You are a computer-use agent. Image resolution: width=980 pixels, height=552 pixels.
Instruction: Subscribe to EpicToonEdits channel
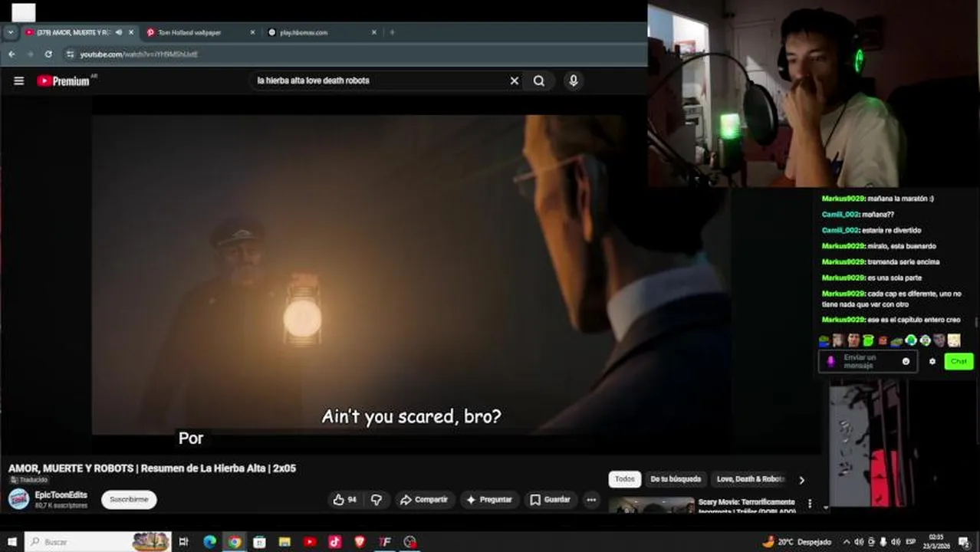pyautogui.click(x=129, y=500)
